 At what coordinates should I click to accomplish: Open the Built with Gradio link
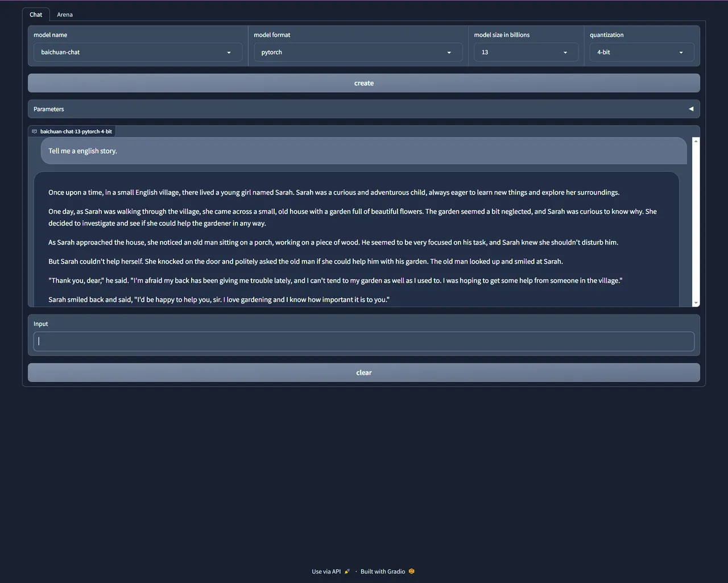(x=383, y=572)
